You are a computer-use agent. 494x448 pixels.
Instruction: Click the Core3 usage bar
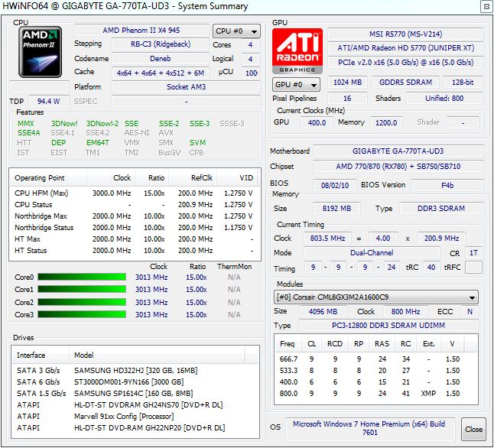(x=82, y=314)
